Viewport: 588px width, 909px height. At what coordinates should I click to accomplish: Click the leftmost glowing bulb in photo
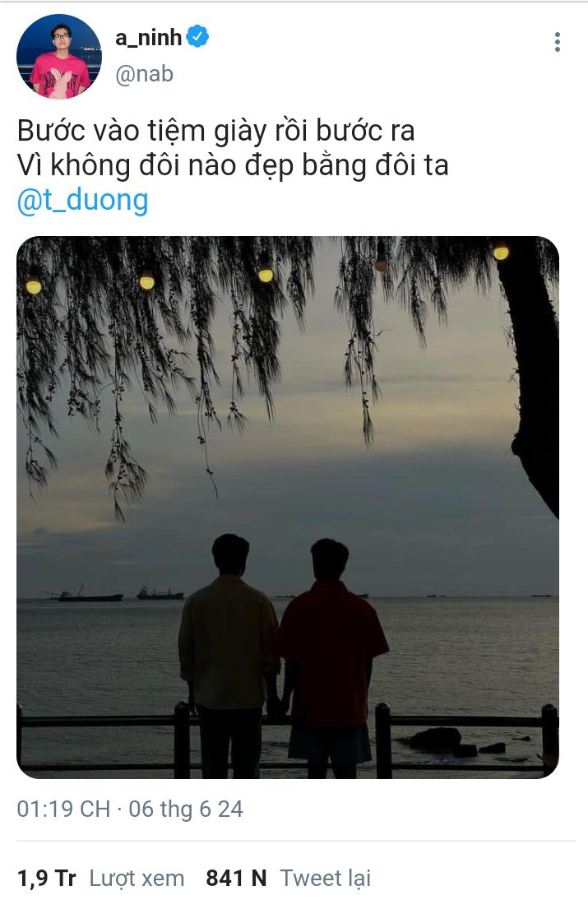(x=34, y=286)
